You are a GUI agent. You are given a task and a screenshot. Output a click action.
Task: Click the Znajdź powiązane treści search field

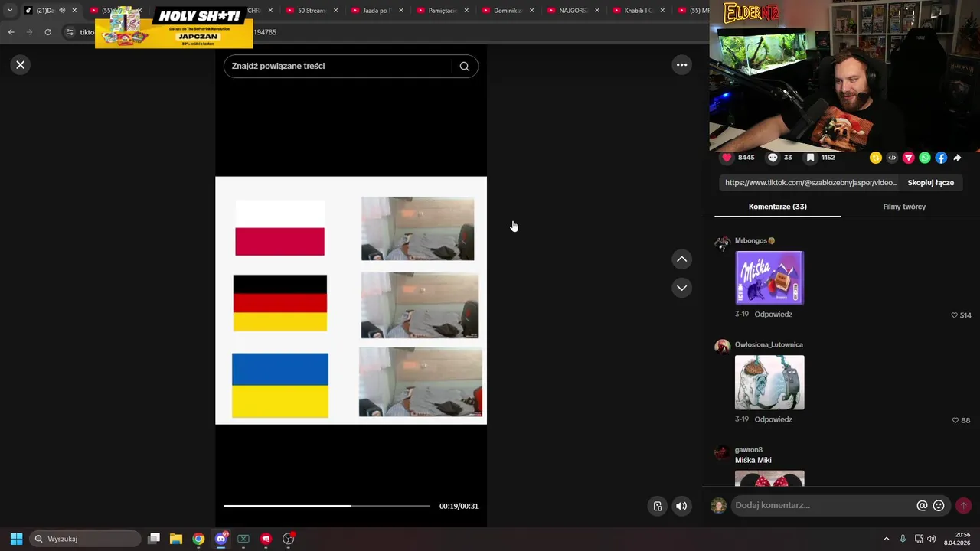(x=341, y=66)
